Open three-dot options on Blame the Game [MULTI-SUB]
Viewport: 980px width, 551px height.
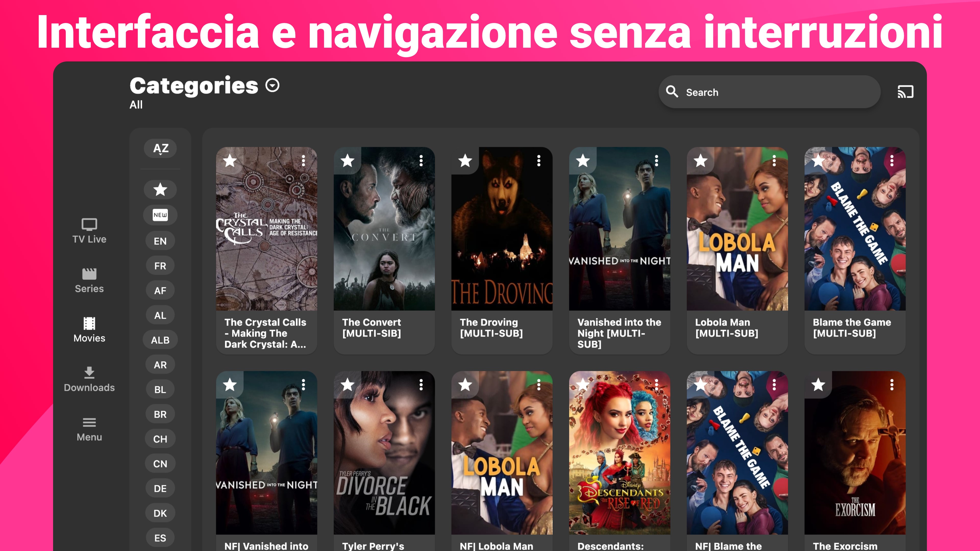point(892,161)
